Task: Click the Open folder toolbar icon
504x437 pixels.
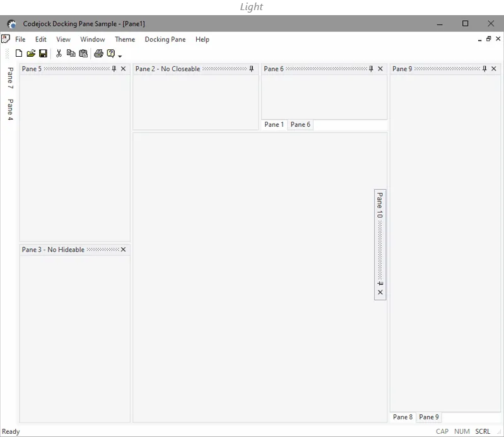Action: (x=31, y=54)
